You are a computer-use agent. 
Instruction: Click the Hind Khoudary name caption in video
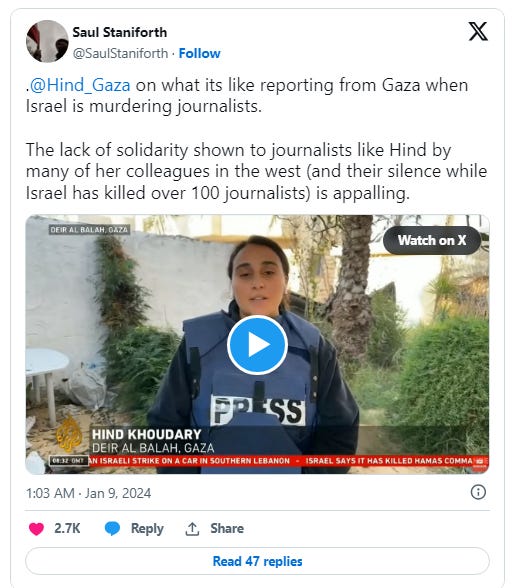(147, 434)
